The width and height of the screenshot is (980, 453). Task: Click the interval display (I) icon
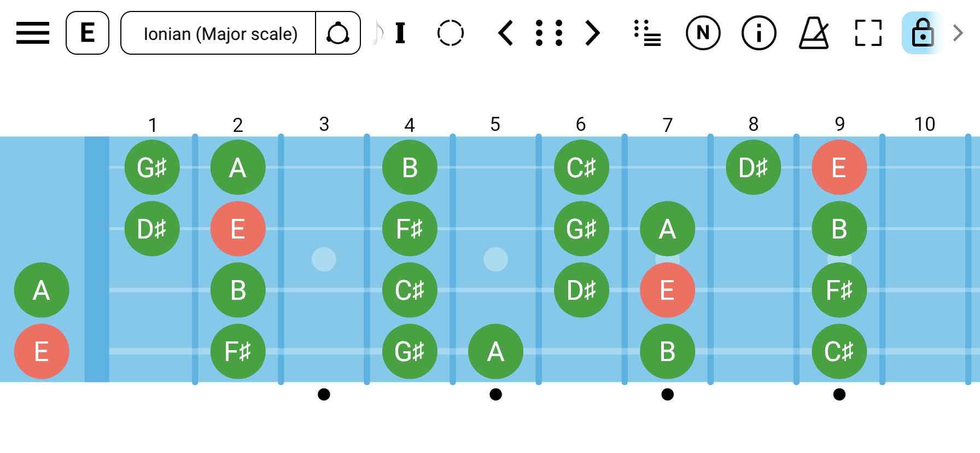pos(400,34)
